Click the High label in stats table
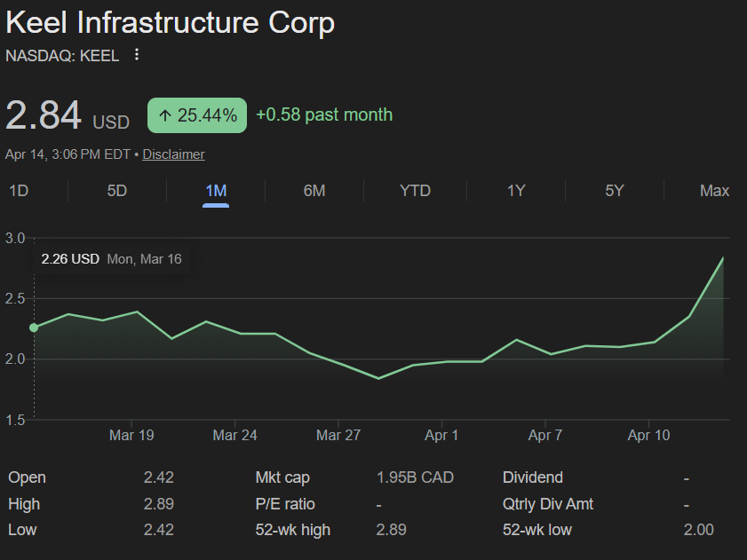Image resolution: width=747 pixels, height=560 pixels. 24,504
